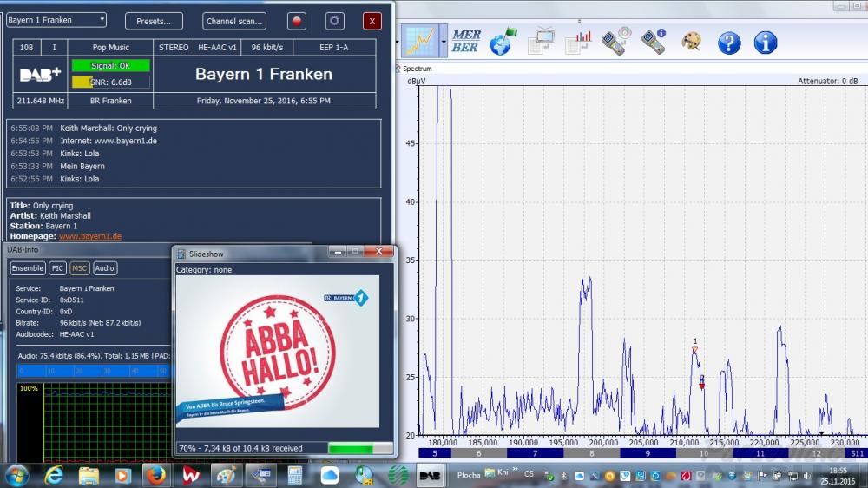Click the meter with CD disc icon
Screen dimensions: 868x488
616,42
